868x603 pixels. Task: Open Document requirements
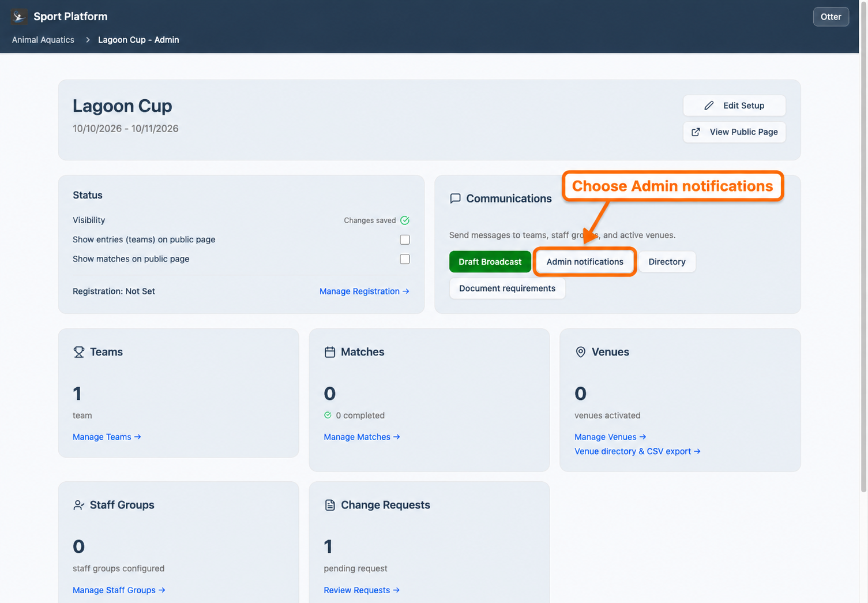tap(508, 289)
